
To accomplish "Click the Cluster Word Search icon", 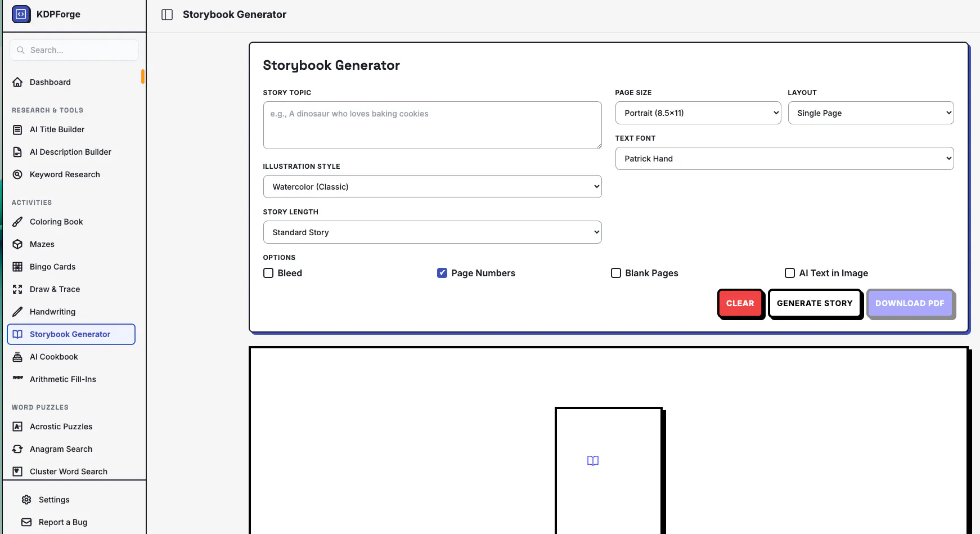I will tap(18, 472).
